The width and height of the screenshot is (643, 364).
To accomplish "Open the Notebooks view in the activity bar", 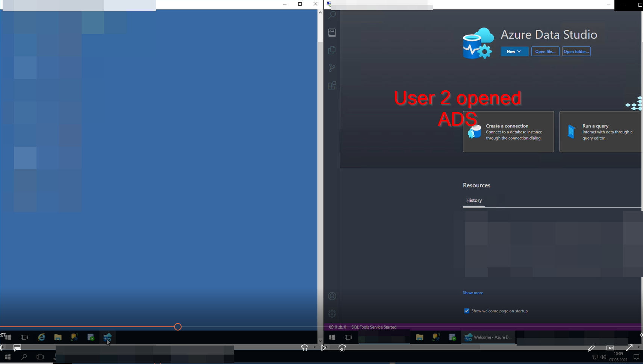I will (332, 33).
